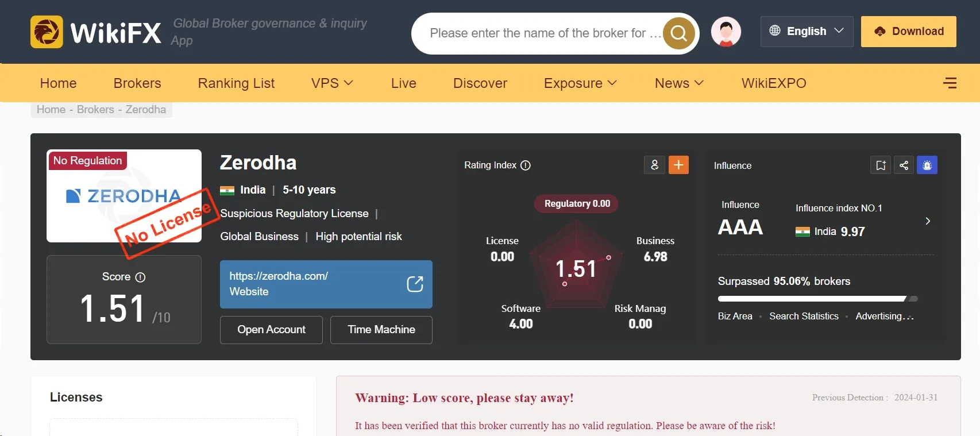Click the Download button
The image size is (980, 436).
point(909,32)
